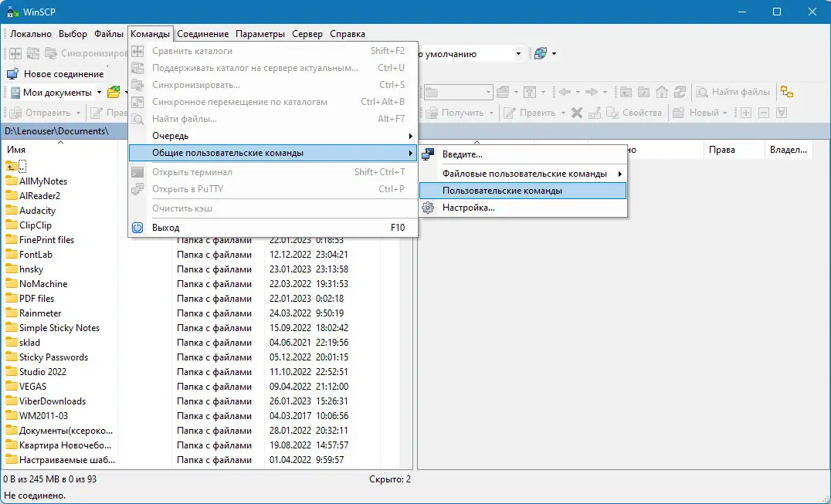This screenshot has width=831, height=504.
Task: Click the globe refresh-sync icon
Action: tap(541, 53)
